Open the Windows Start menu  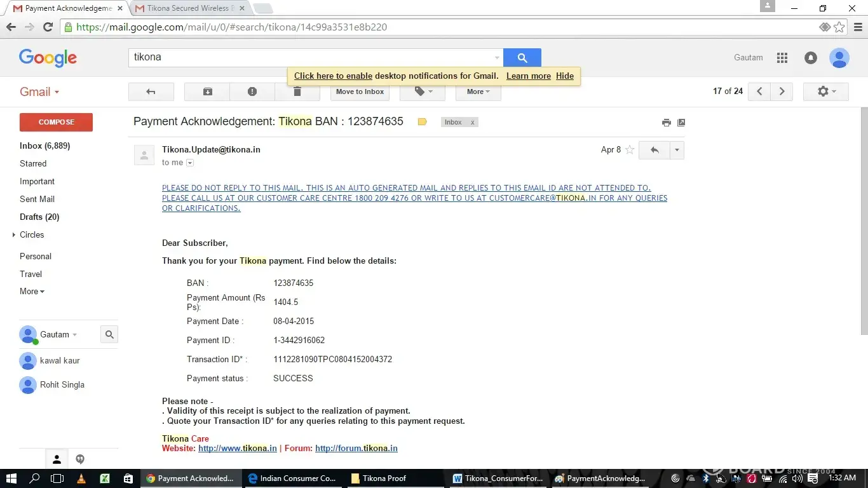coord(11,478)
